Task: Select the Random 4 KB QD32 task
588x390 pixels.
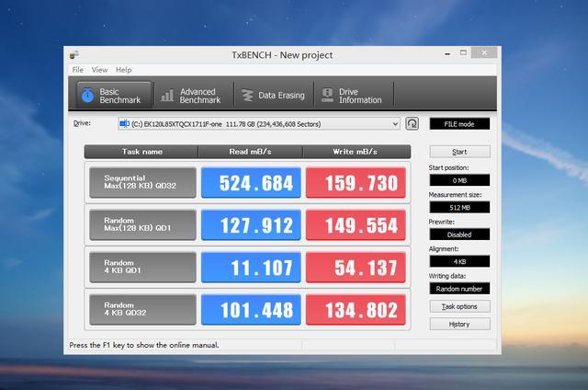Action: [143, 310]
